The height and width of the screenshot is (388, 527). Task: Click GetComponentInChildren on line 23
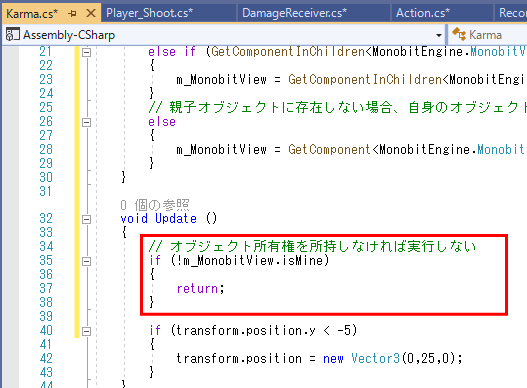click(x=365, y=80)
